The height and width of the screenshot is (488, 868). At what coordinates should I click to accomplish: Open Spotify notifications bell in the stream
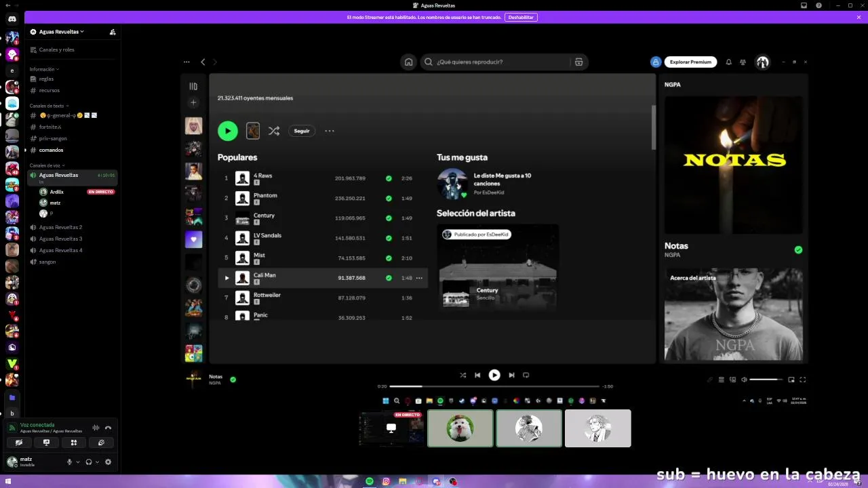tap(729, 62)
